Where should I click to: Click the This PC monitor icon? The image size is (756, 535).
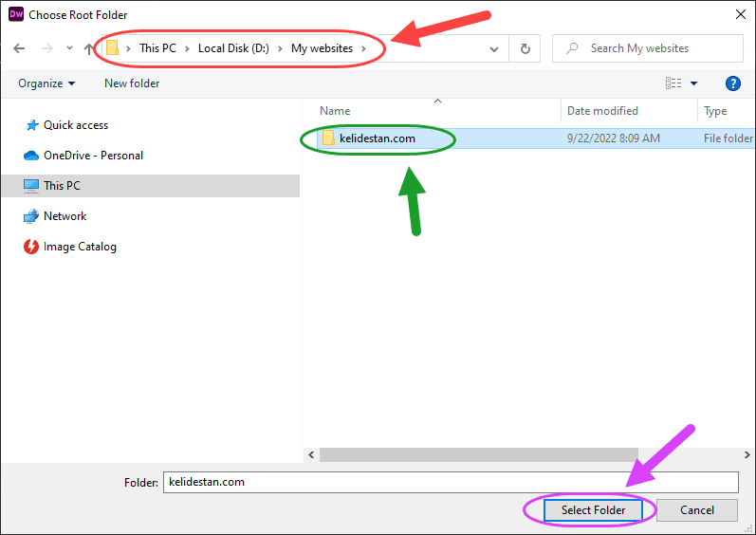pyautogui.click(x=31, y=186)
